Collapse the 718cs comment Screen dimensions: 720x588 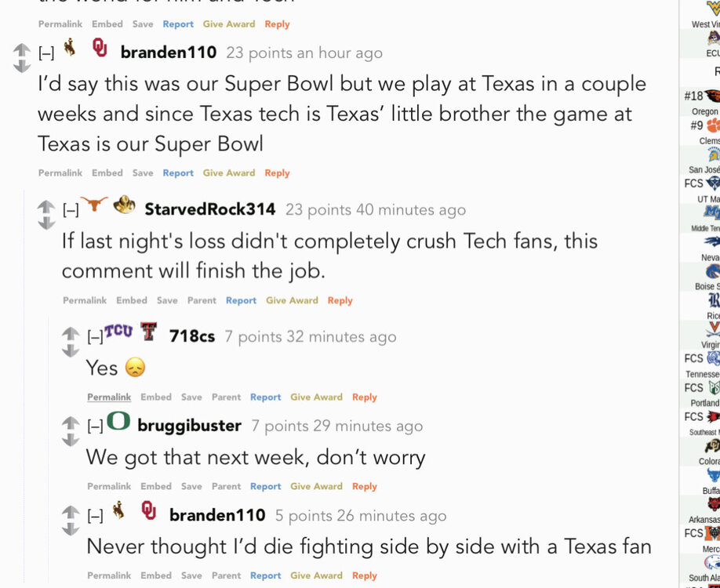coord(95,337)
